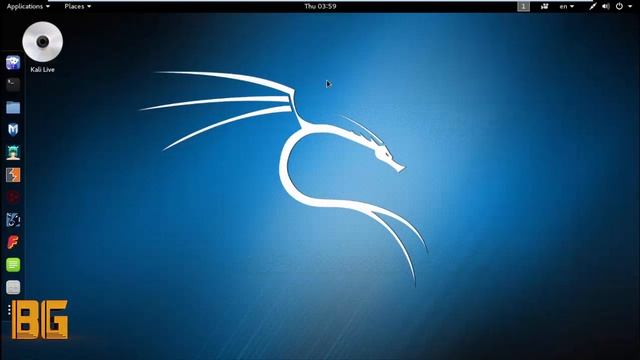The height and width of the screenshot is (360, 640).
Task: Show all applications via dock dots button
Action: coord(9,310)
